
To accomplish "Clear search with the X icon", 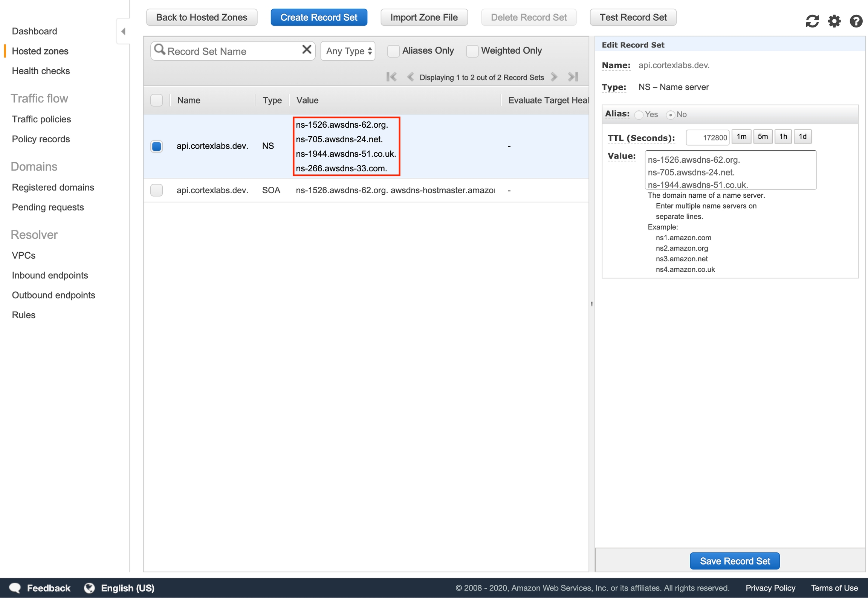I will click(x=307, y=49).
